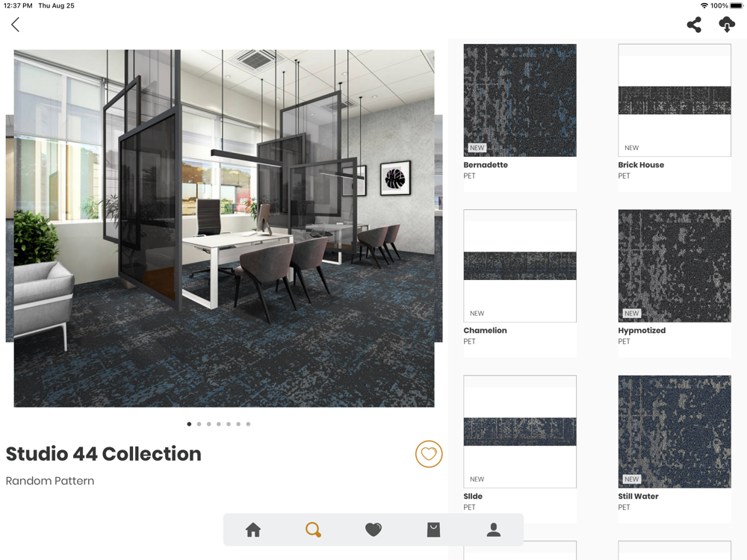The image size is (747, 560).
Task: Tap the Wi-Fi status icon
Action: tap(704, 6)
